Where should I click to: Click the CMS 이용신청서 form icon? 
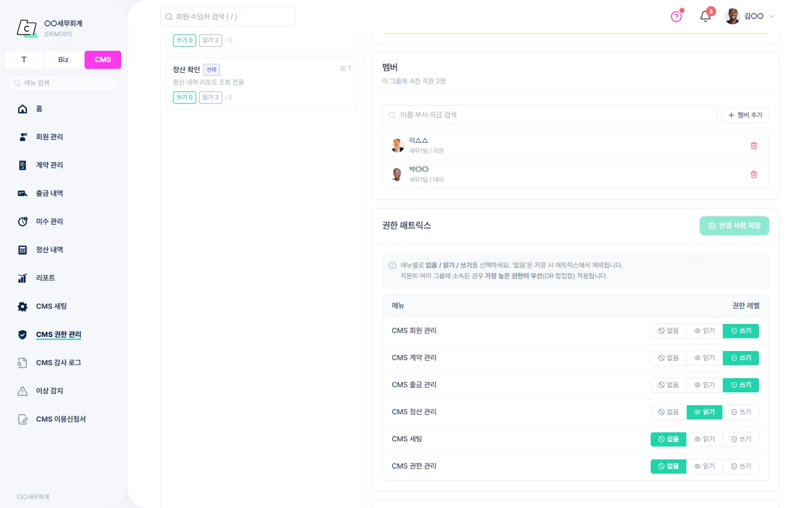coord(23,419)
